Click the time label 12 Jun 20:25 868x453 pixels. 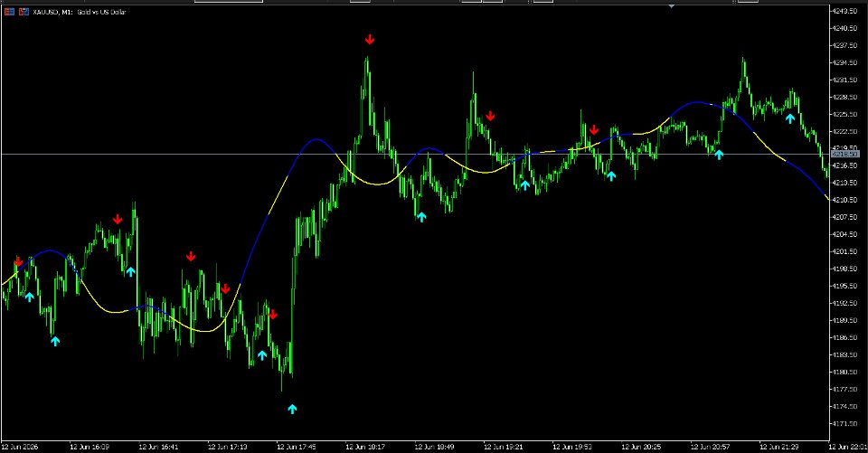point(641,447)
